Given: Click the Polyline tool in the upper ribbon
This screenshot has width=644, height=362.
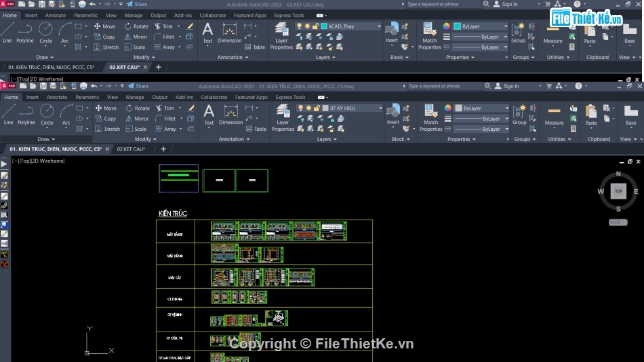Looking at the screenshot, I should (25, 32).
